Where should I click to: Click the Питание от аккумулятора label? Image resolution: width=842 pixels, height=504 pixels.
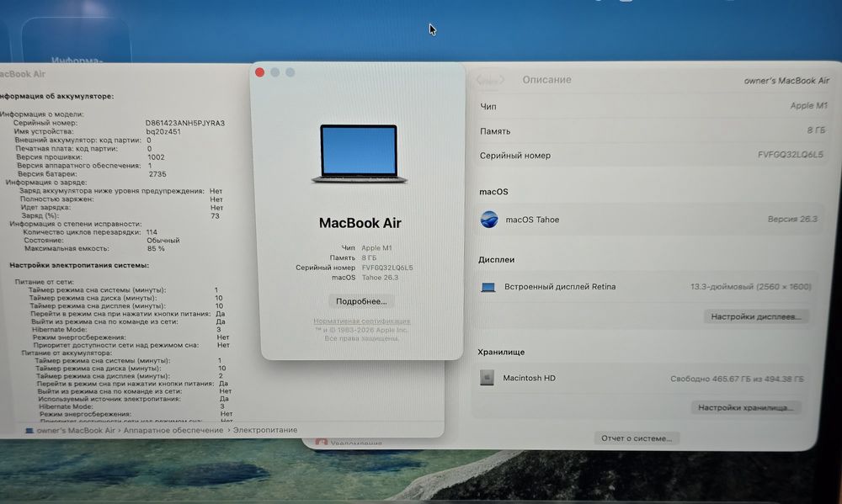pyautogui.click(x=67, y=353)
